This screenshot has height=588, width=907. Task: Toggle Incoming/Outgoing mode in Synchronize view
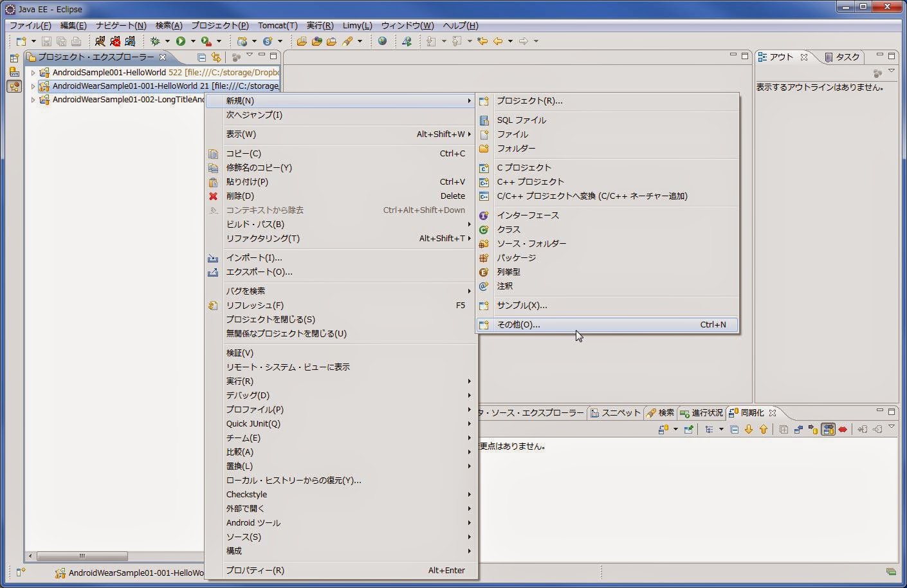pyautogui.click(x=828, y=429)
